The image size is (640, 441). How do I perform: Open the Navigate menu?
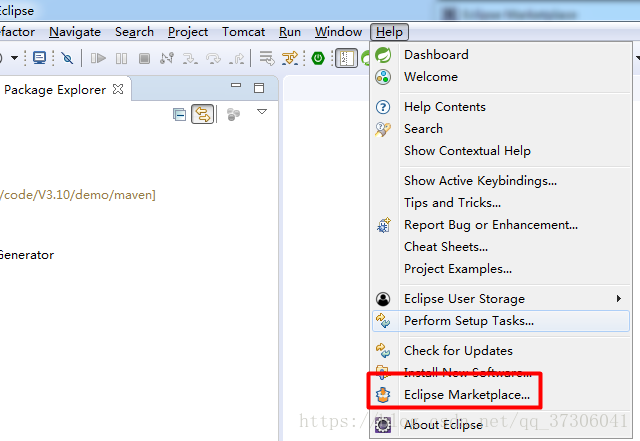tap(75, 32)
